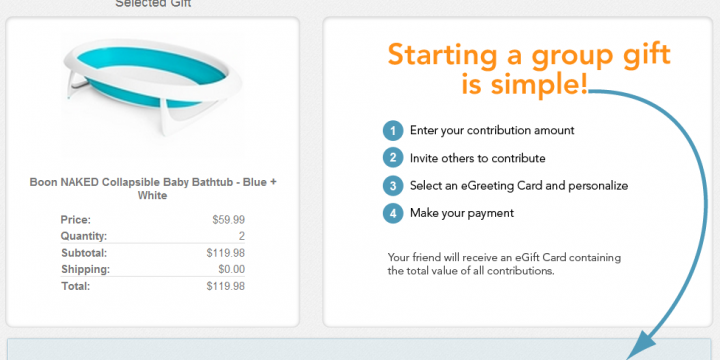720x360 pixels.
Task: Click the step 2 number circle icon
Action: coord(393,158)
